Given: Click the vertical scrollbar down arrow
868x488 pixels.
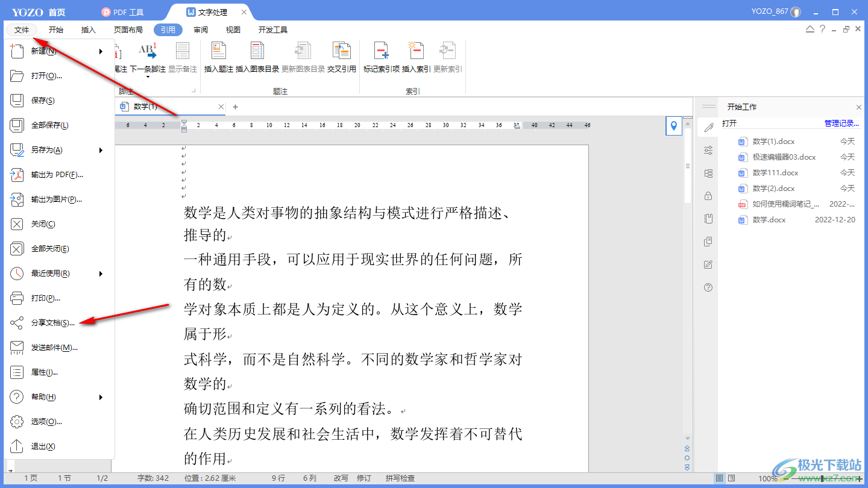Looking at the screenshot, I should tap(687, 438).
